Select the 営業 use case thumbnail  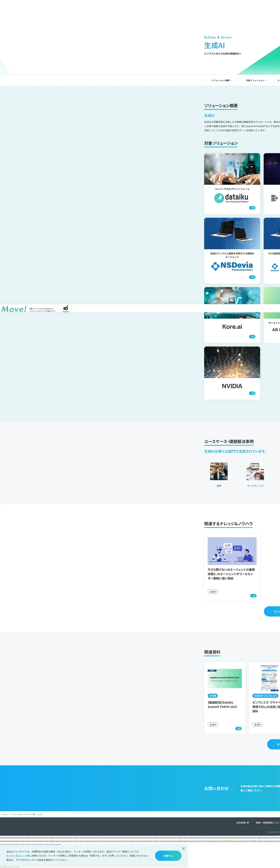click(219, 471)
